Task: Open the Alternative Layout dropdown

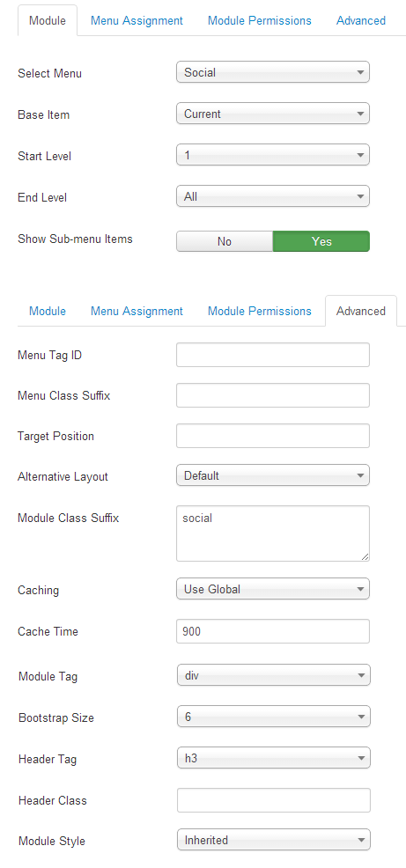Action: 272,475
